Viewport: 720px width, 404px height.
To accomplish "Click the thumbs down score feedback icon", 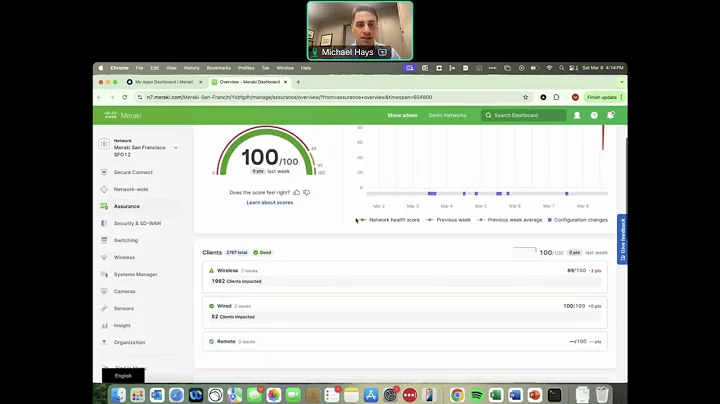I will coord(307,192).
